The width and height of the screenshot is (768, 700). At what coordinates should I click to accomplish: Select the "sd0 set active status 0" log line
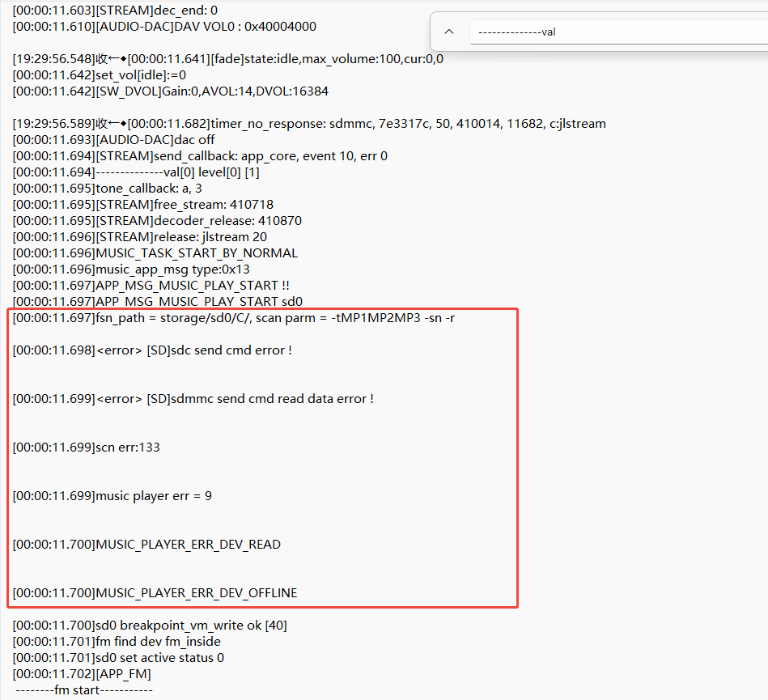pyautogui.click(x=118, y=657)
